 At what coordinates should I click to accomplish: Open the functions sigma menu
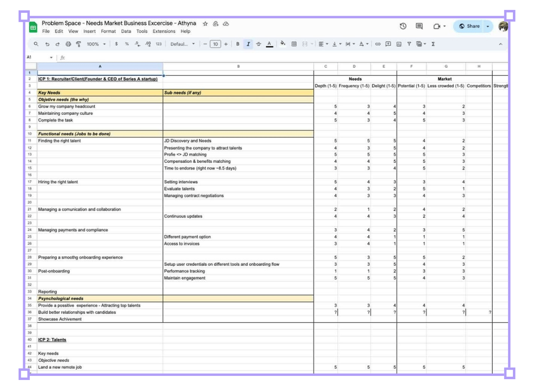[x=433, y=44]
